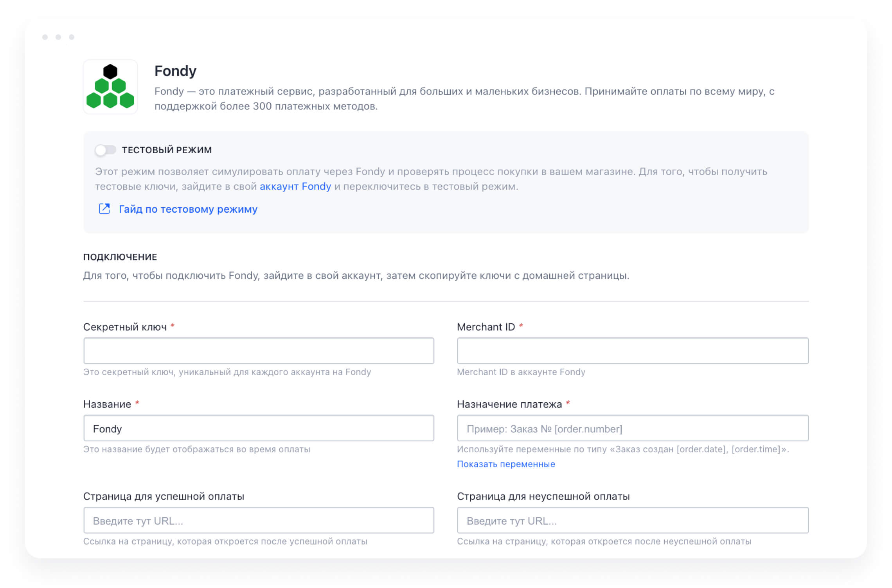Enable the Тестовый режим toggle switch
892x588 pixels.
pyautogui.click(x=105, y=150)
